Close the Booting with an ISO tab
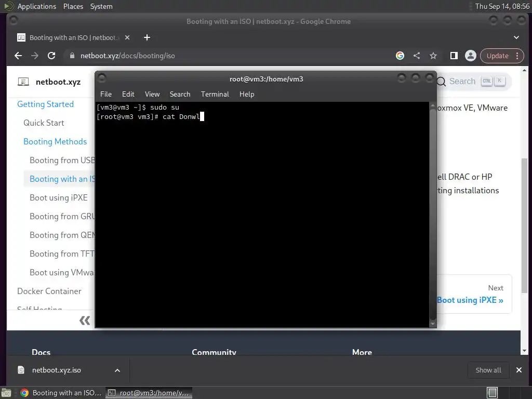Screen dimensions: 532x399 [127, 37]
